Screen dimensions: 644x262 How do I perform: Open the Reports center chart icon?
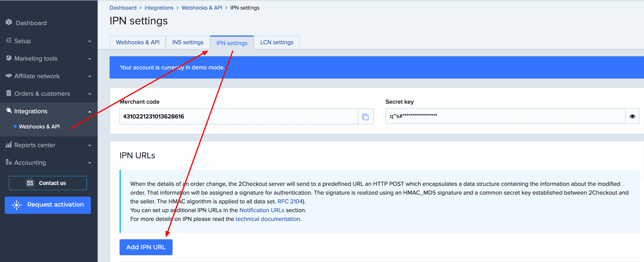[x=9, y=145]
